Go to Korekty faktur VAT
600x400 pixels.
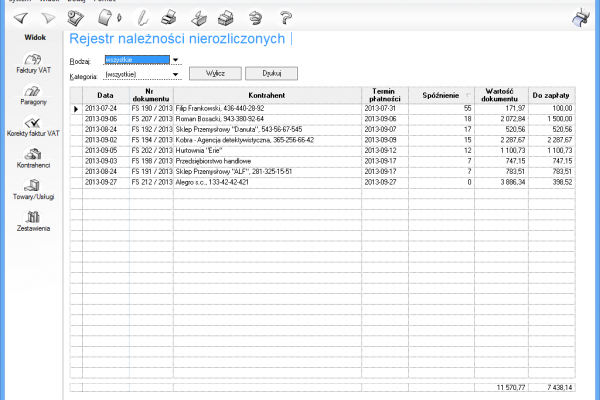pos(33,126)
